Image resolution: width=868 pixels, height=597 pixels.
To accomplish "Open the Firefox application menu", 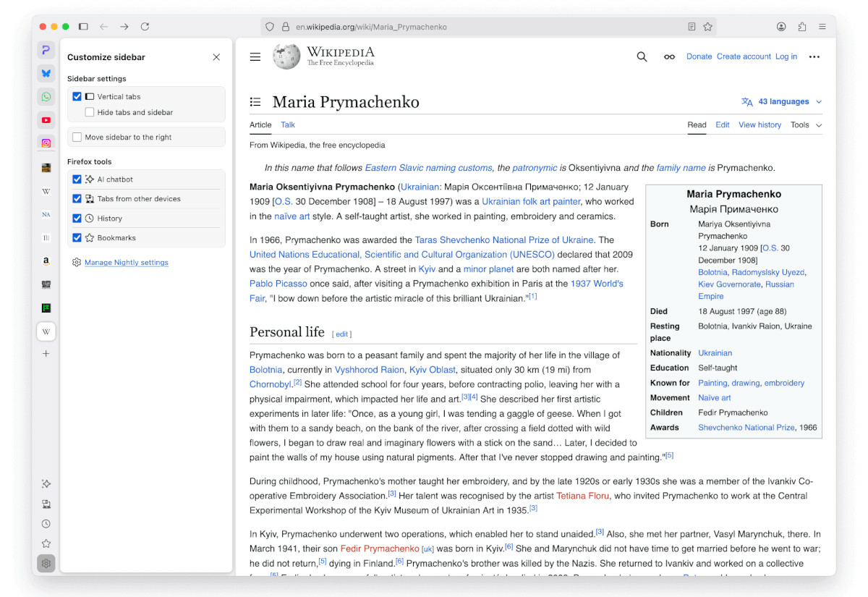I will point(822,27).
